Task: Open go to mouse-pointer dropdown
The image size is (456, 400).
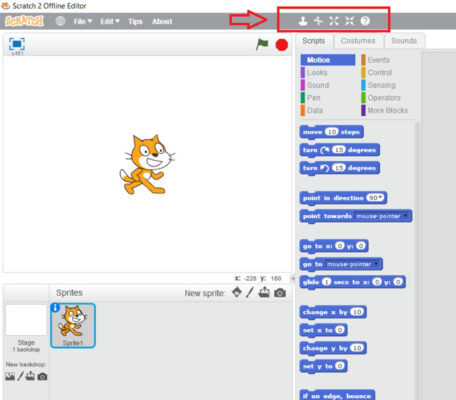Action: pos(353,264)
